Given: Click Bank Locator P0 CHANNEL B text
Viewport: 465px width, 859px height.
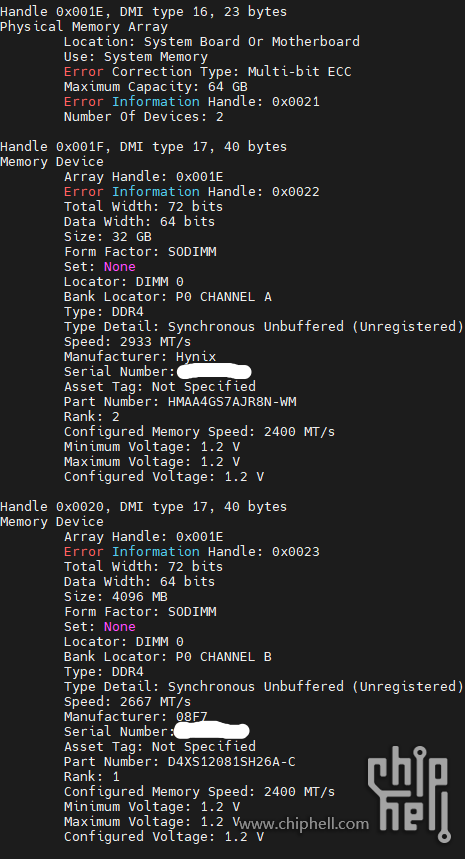Looking at the screenshot, I should click(168, 657).
